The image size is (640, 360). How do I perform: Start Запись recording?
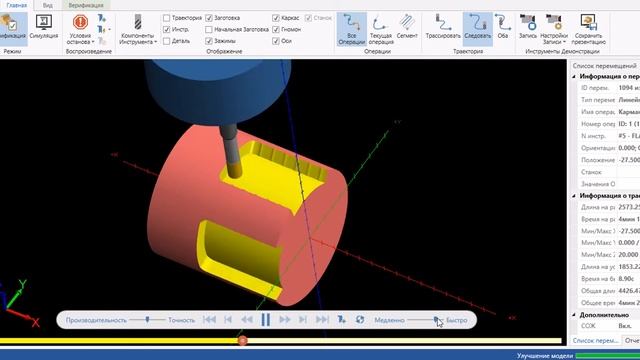pos(528,27)
